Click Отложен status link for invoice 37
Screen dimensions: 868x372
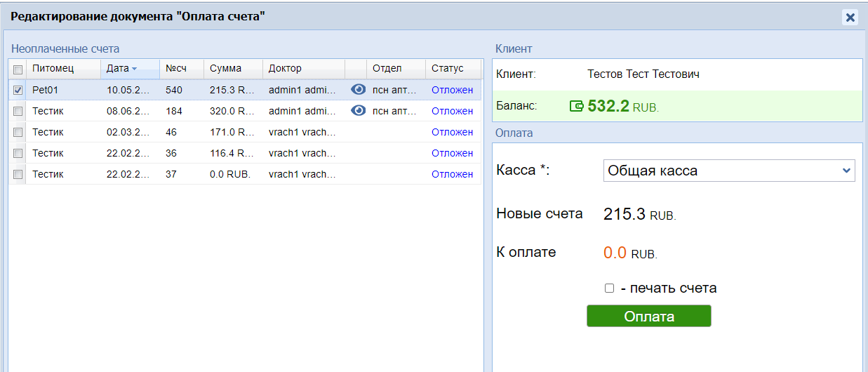pyautogui.click(x=452, y=174)
